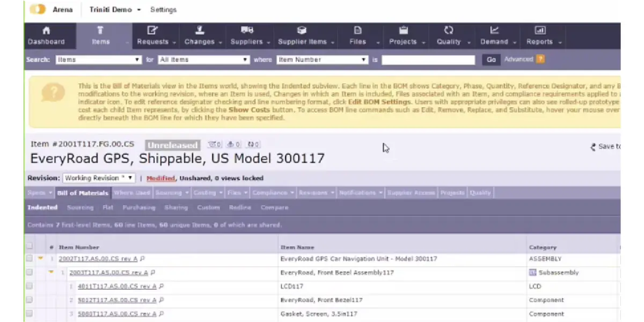Open the Suppliers truck icon

pyautogui.click(x=247, y=31)
